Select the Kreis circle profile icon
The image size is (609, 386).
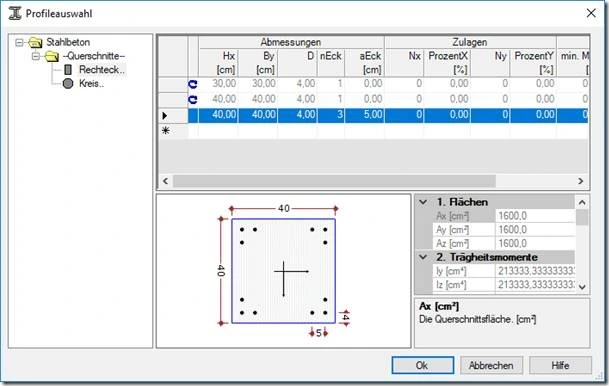pyautogui.click(x=68, y=83)
